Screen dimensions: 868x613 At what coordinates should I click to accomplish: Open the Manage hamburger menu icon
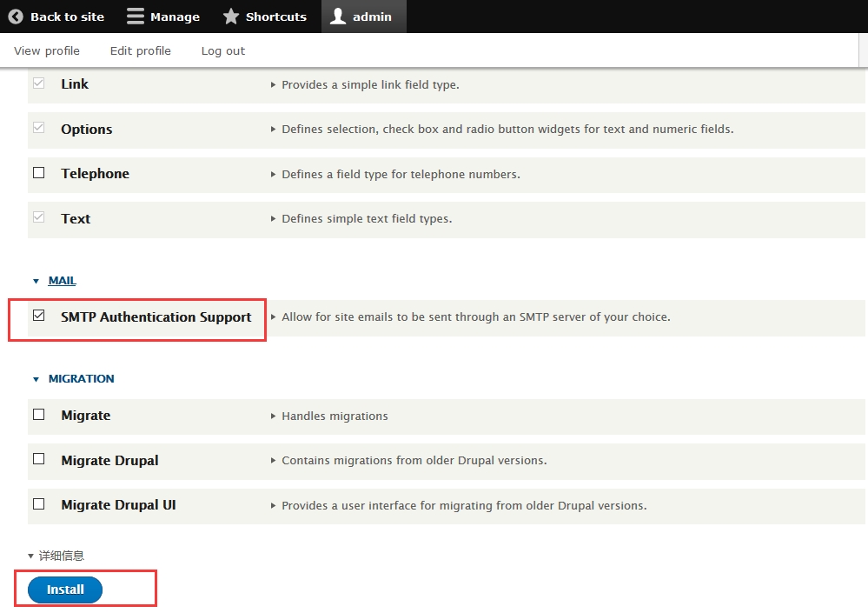135,17
